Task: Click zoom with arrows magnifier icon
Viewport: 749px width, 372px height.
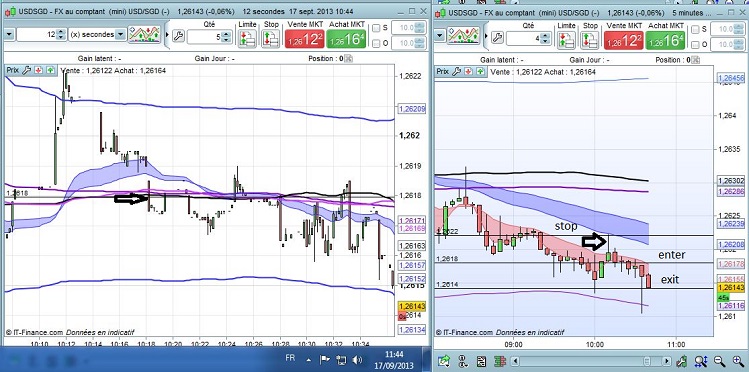Action: coord(701,361)
